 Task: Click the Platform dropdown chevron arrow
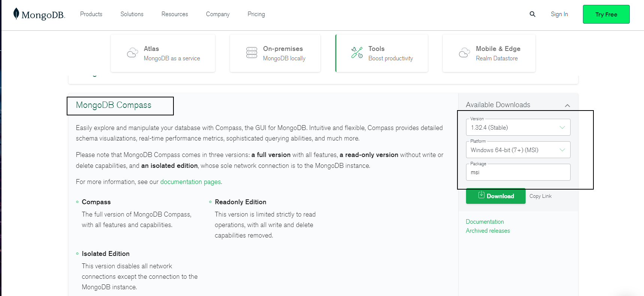(562, 150)
